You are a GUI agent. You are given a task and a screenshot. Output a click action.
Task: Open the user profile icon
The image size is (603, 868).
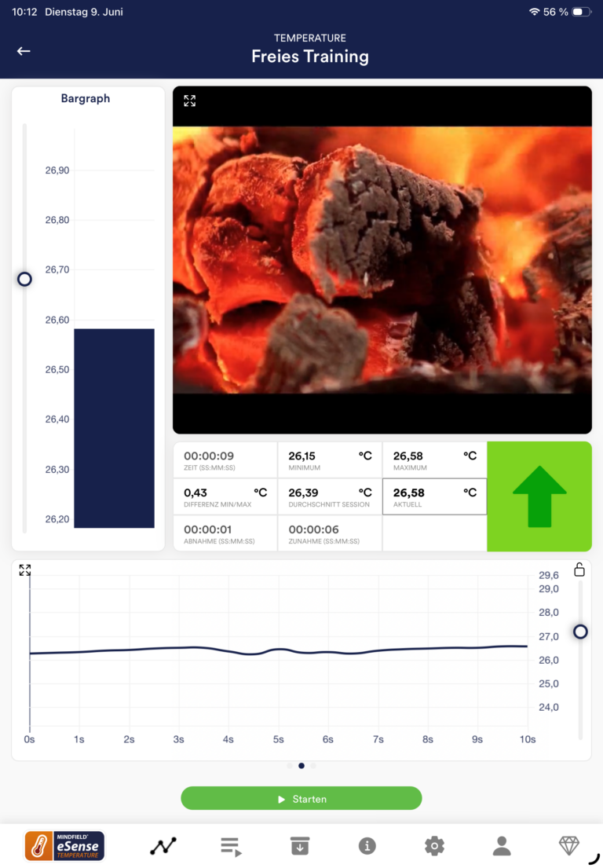point(502,846)
